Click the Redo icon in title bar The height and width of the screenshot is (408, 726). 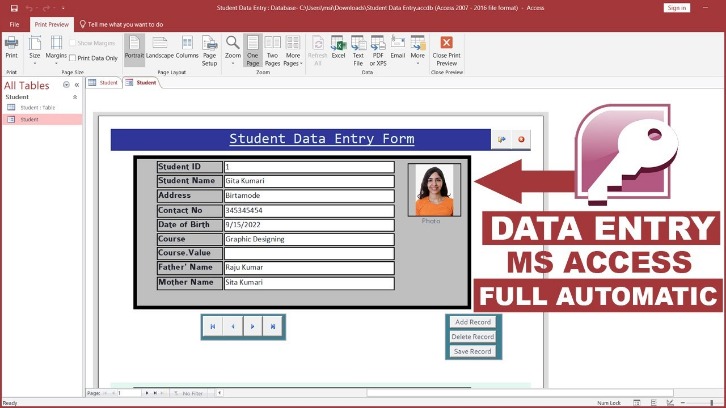[46, 8]
